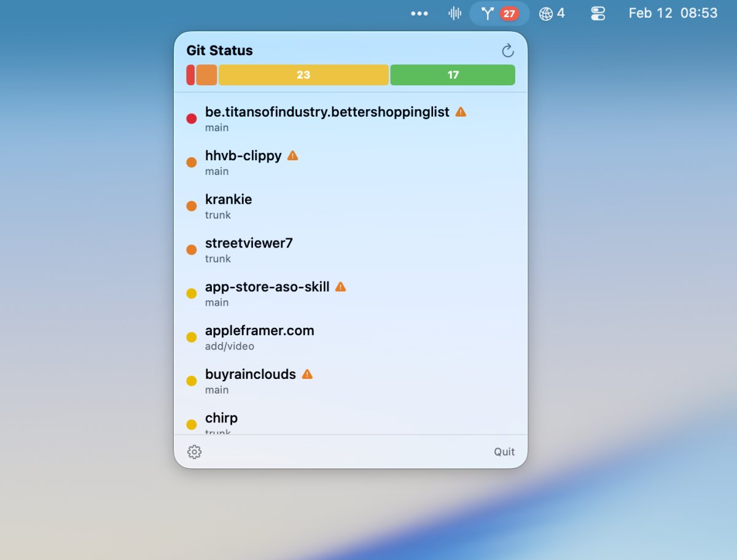Open the hhvb-clippy repository
Viewport: 737px width, 560px height.
coord(351,162)
